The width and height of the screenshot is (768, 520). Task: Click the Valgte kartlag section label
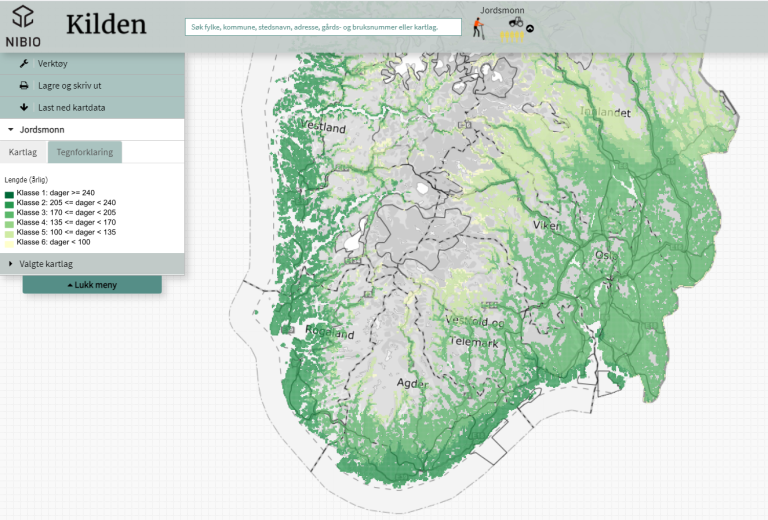tap(46, 264)
